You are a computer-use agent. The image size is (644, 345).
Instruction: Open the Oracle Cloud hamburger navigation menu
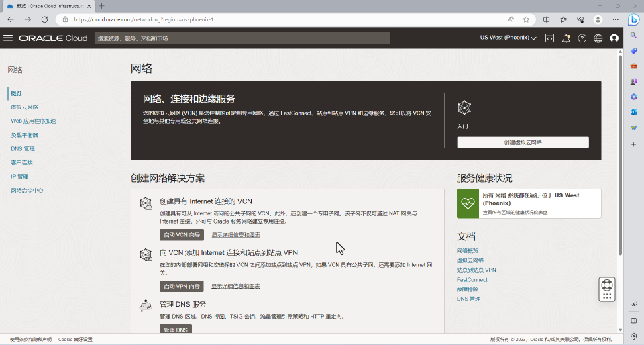coord(8,38)
